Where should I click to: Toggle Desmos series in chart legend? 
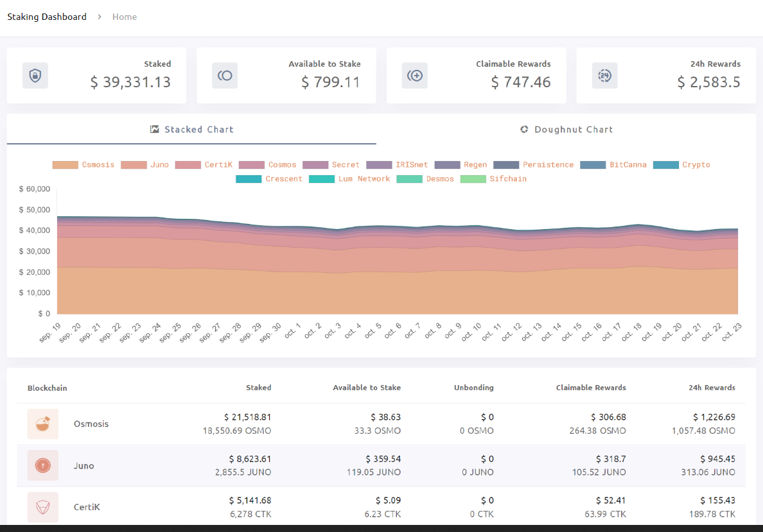coord(425,179)
